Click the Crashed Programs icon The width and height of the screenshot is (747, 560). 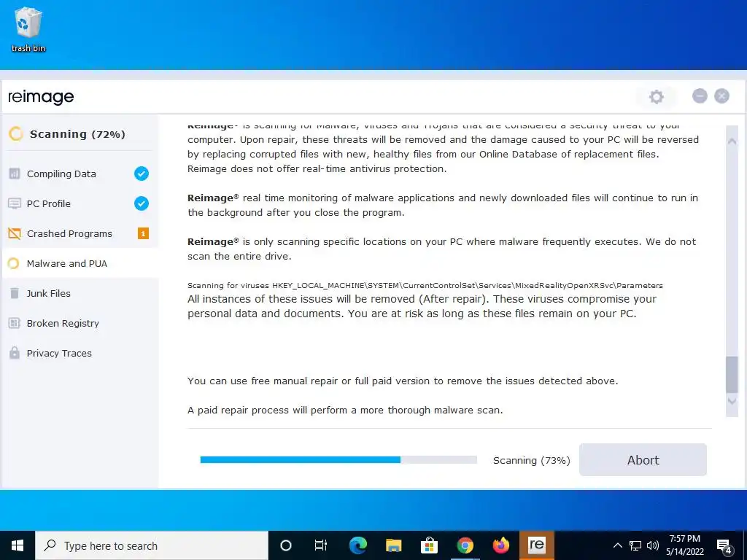(x=15, y=233)
